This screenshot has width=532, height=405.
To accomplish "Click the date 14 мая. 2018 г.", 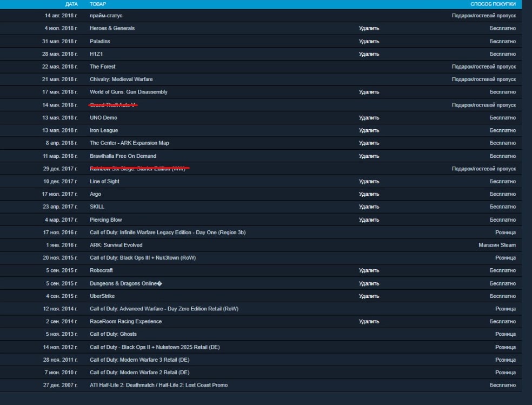I will click(x=59, y=105).
